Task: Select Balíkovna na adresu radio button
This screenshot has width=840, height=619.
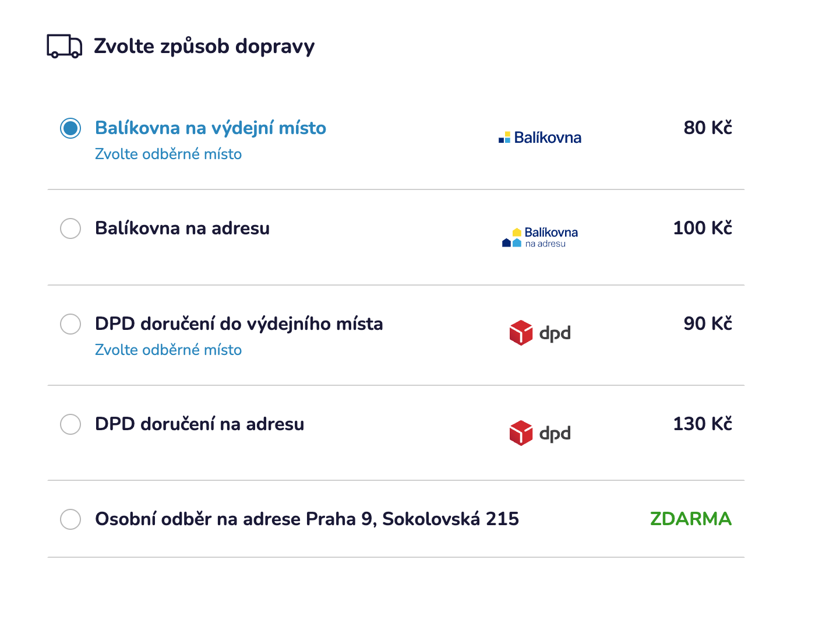Action: (70, 228)
